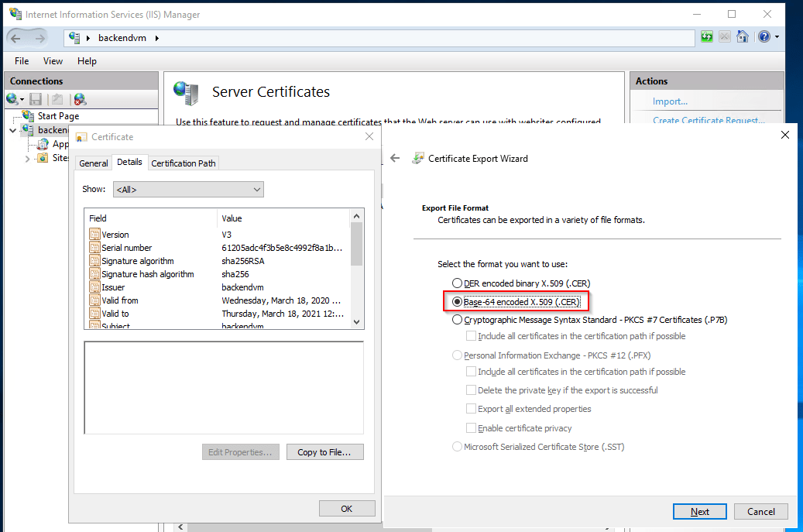Select the Valid to field row
This screenshot has height=532, width=803.
(x=218, y=314)
